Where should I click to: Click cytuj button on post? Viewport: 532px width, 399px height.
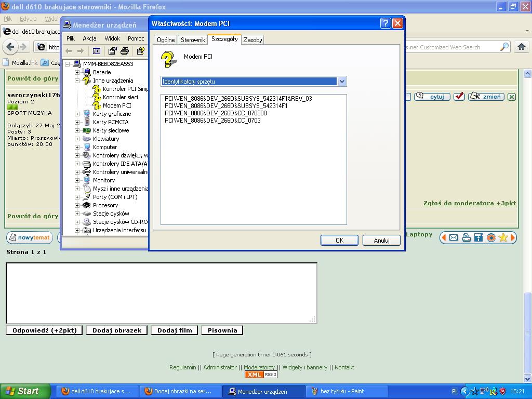[432, 97]
